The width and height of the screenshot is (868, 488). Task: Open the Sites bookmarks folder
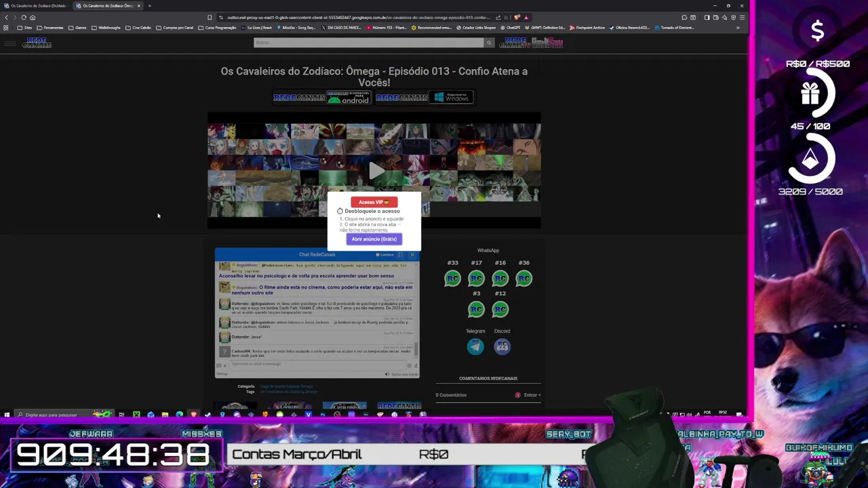tap(24, 28)
